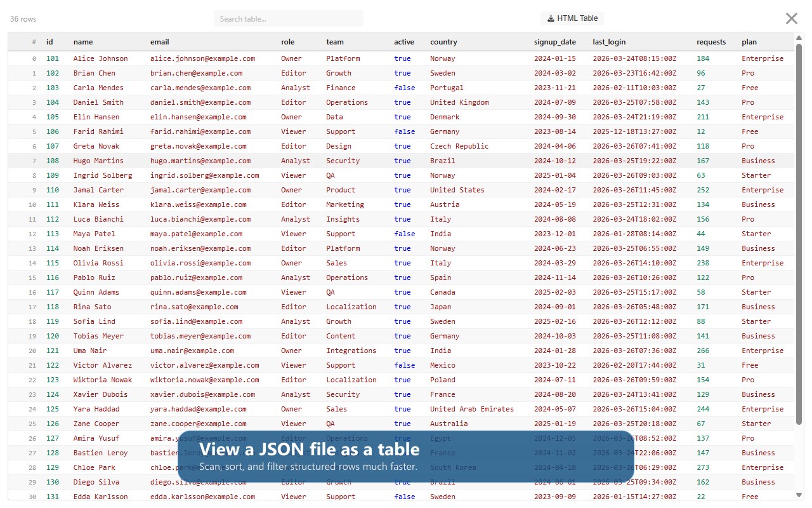The height and width of the screenshot is (508, 812).
Task: Select Sofia Lind name cell
Action: coord(94,321)
